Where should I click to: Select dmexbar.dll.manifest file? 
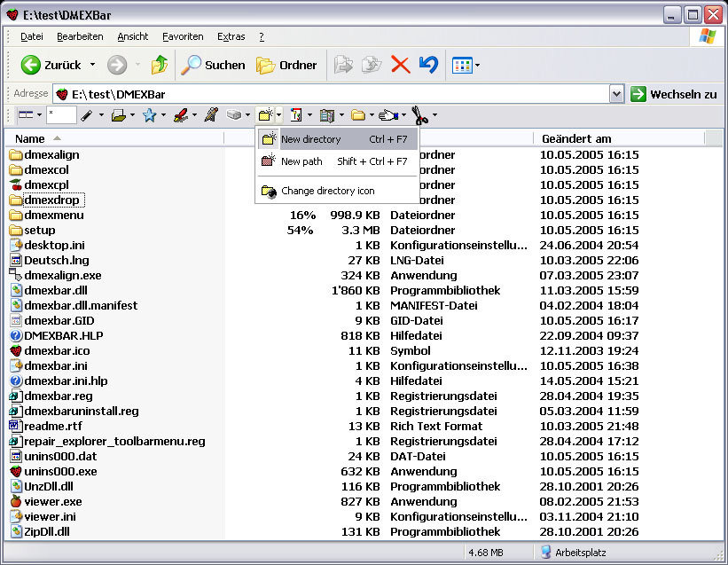point(74,305)
